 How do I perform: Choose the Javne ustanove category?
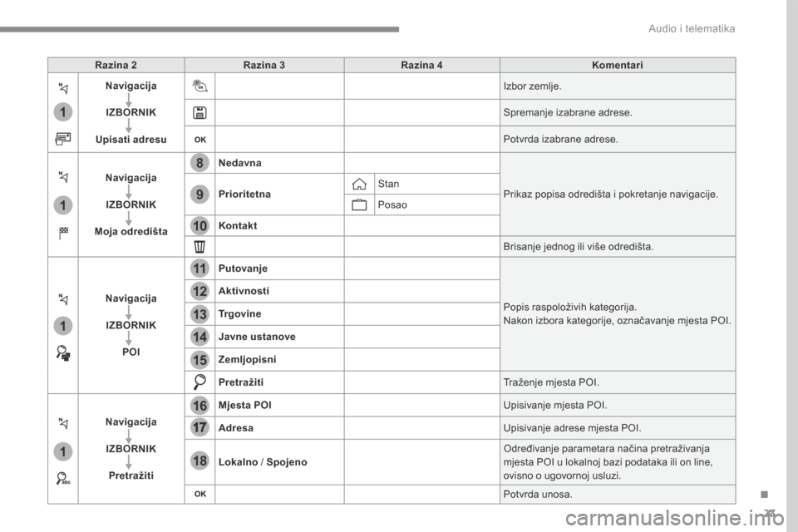[257, 337]
